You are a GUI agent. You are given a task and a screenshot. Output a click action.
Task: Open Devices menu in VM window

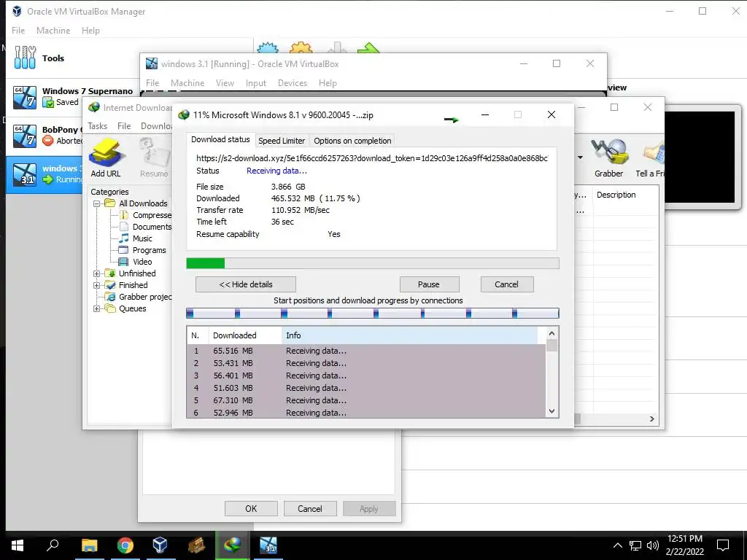pyautogui.click(x=293, y=83)
